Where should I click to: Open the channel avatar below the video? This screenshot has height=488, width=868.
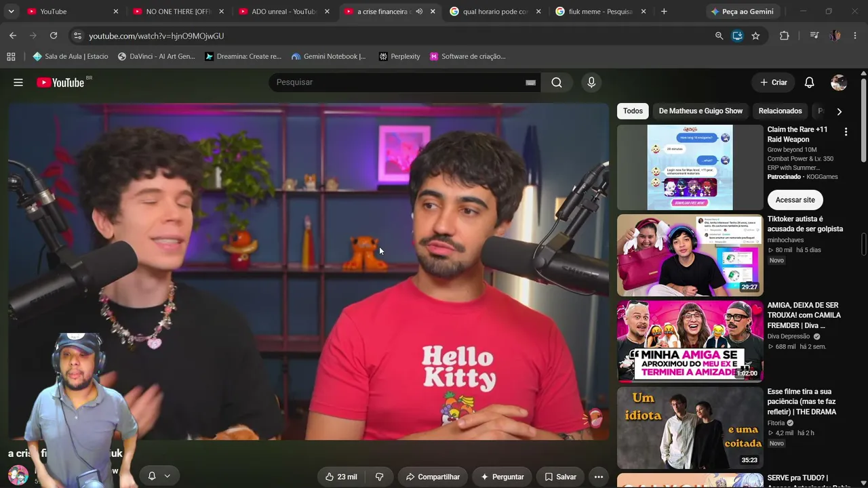point(18,475)
